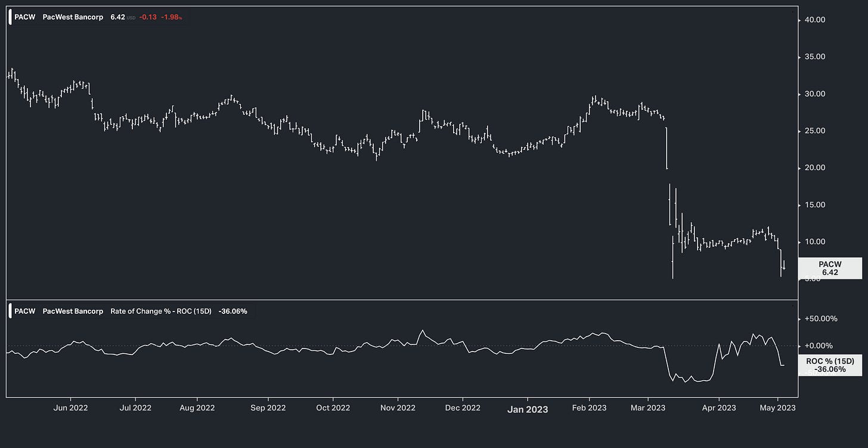Click the +0.00% ROC axis label

[x=819, y=346]
